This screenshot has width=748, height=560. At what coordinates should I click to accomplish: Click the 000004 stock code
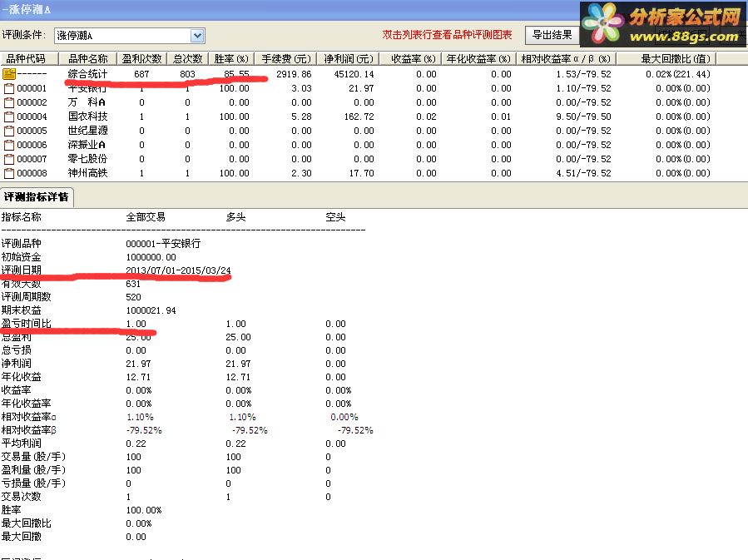[x=32, y=116]
